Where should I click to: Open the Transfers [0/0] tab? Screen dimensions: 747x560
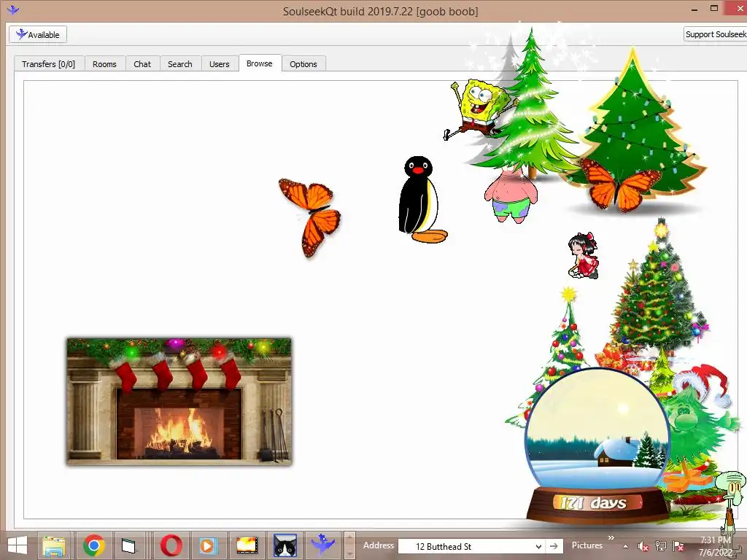click(x=49, y=64)
